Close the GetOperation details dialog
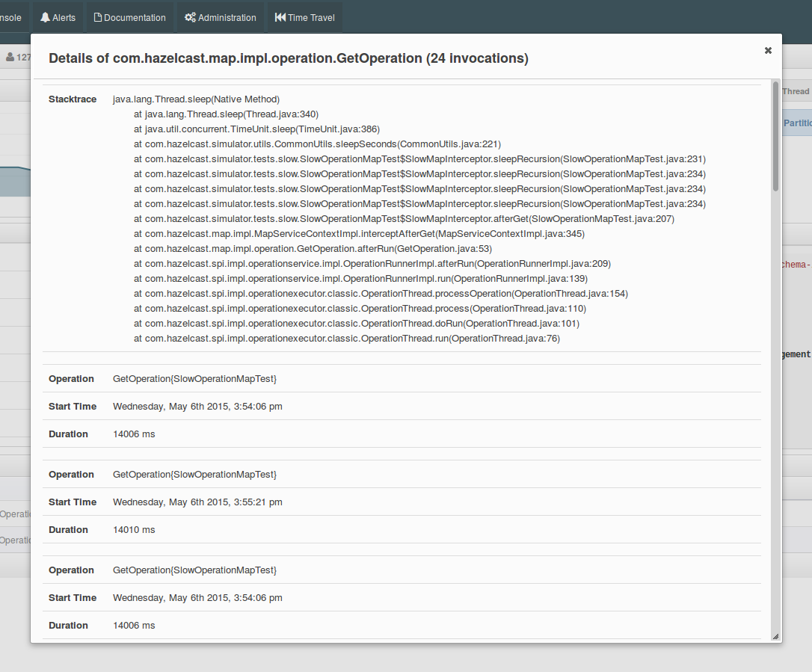Image resolution: width=812 pixels, height=672 pixels. click(768, 50)
